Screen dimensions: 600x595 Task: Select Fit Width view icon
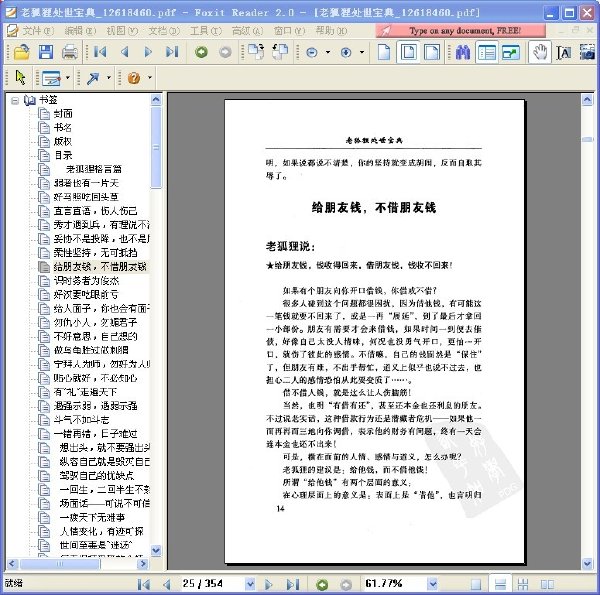pyautogui.click(x=432, y=52)
